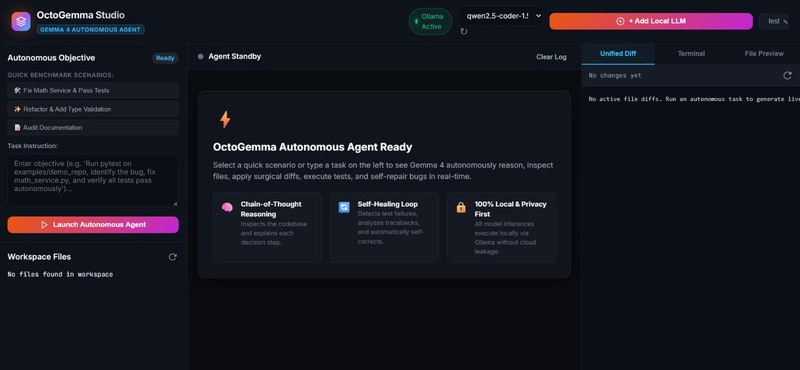Switch to the File Preview tab
Image resolution: width=800 pixels, height=370 pixels.
point(764,54)
